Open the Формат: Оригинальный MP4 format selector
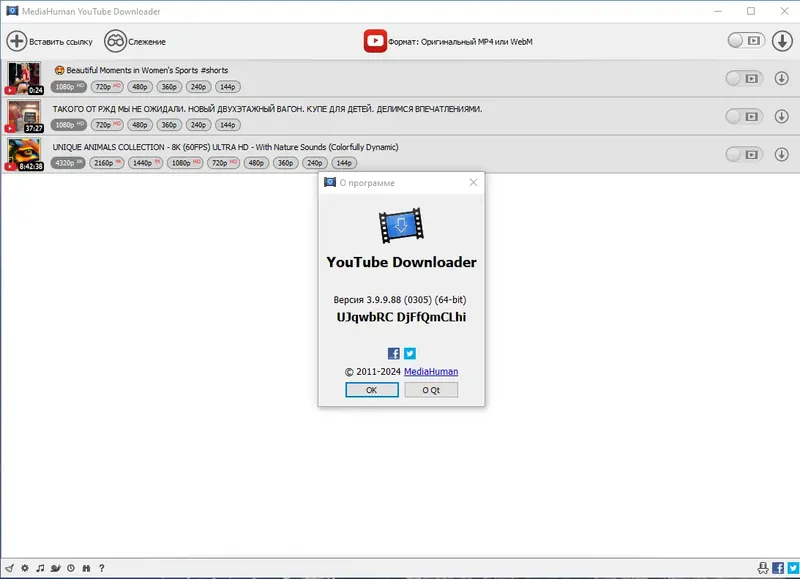Image resolution: width=800 pixels, height=579 pixels. click(448, 41)
